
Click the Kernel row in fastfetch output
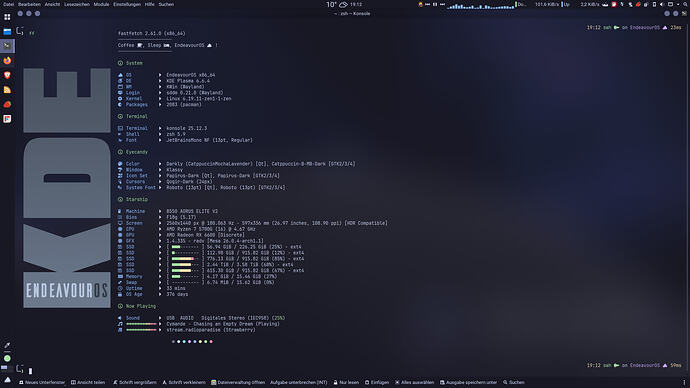point(174,99)
